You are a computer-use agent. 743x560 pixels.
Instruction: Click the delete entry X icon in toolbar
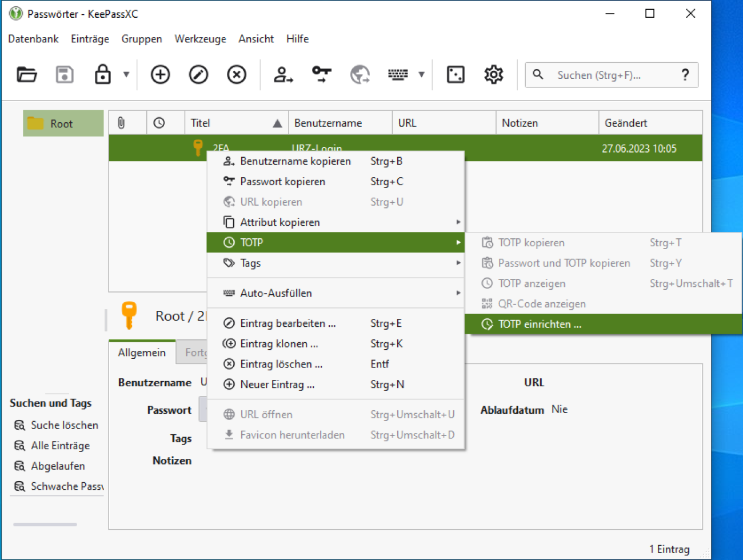[x=237, y=75]
